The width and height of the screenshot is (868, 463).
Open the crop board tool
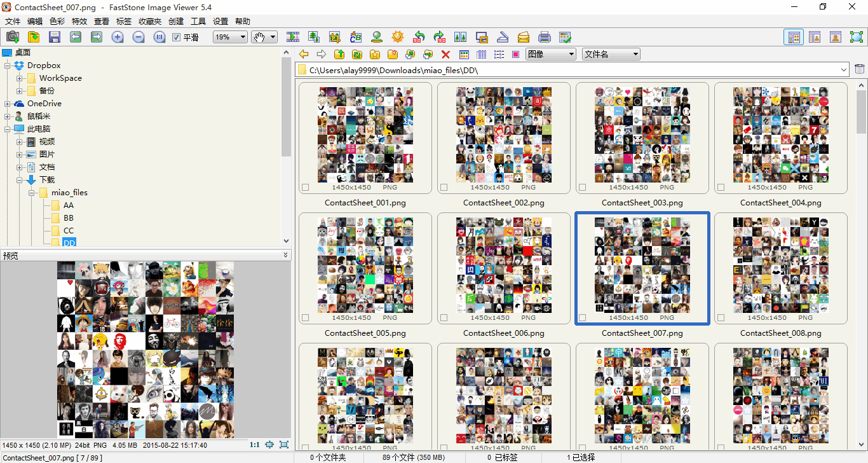tap(335, 37)
